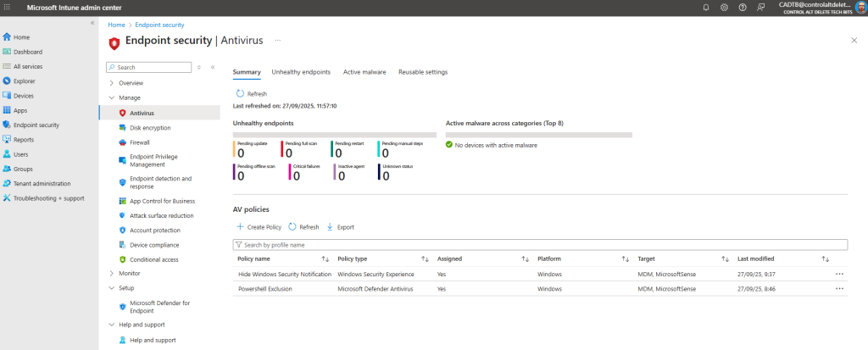This screenshot has height=350, width=868.
Task: Open Hide Windows Security Notification policy
Action: (285, 274)
